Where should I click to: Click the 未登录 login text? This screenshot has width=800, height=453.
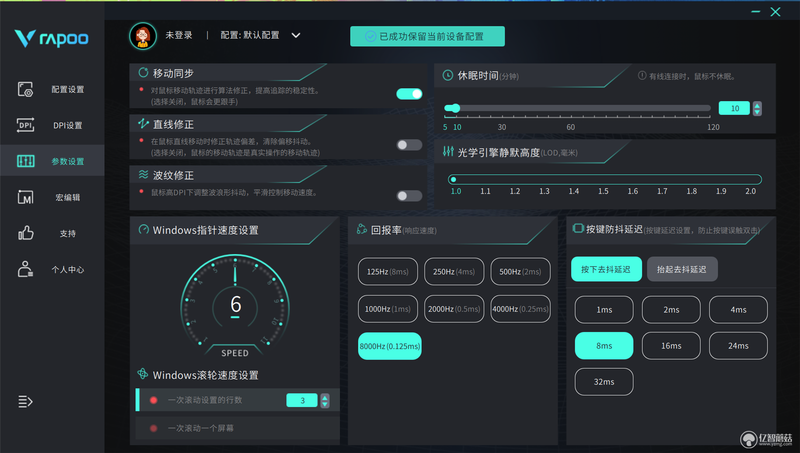tap(179, 35)
